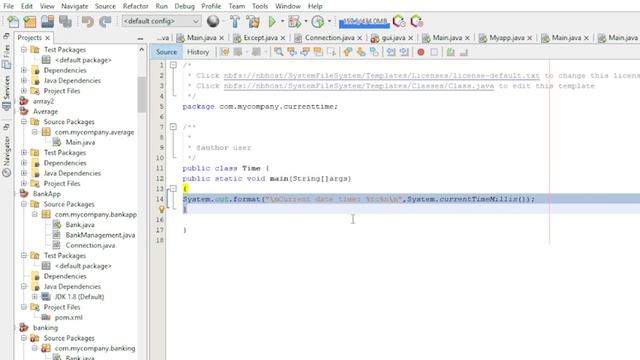Click memory usage bar to run garbage collection
This screenshot has height=360, width=640.
click(364, 21)
